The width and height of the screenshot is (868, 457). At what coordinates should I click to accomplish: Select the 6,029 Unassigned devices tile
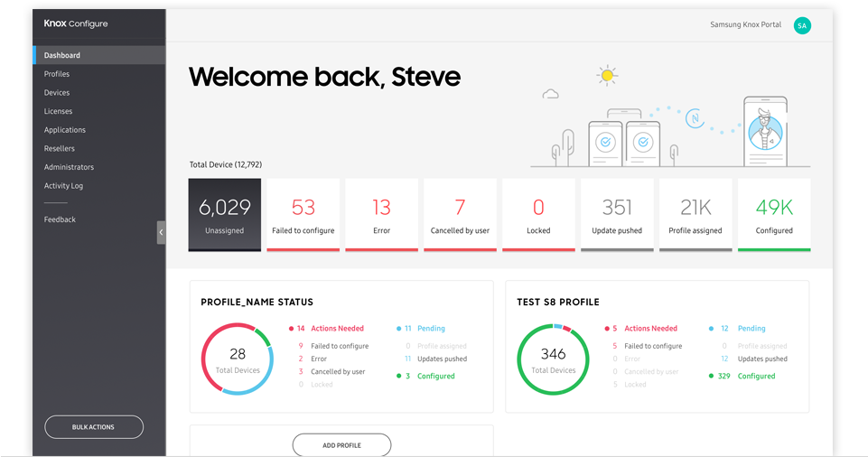225,214
